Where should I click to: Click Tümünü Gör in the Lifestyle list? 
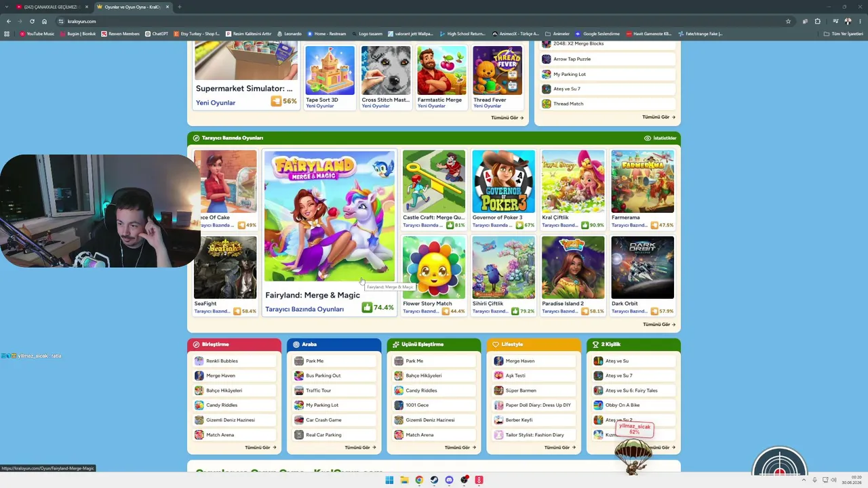click(x=560, y=447)
